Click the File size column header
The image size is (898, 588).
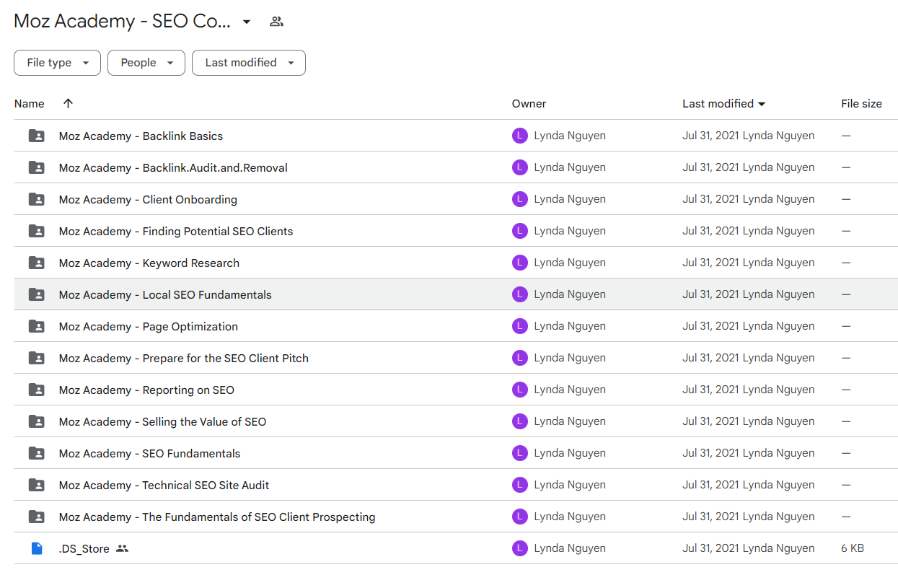pyautogui.click(x=861, y=104)
